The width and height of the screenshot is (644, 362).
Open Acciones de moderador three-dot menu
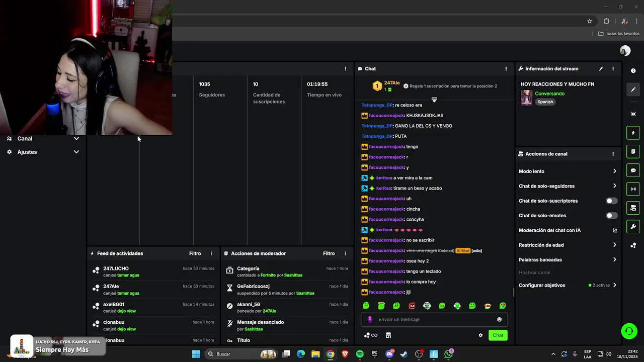pos(345,253)
